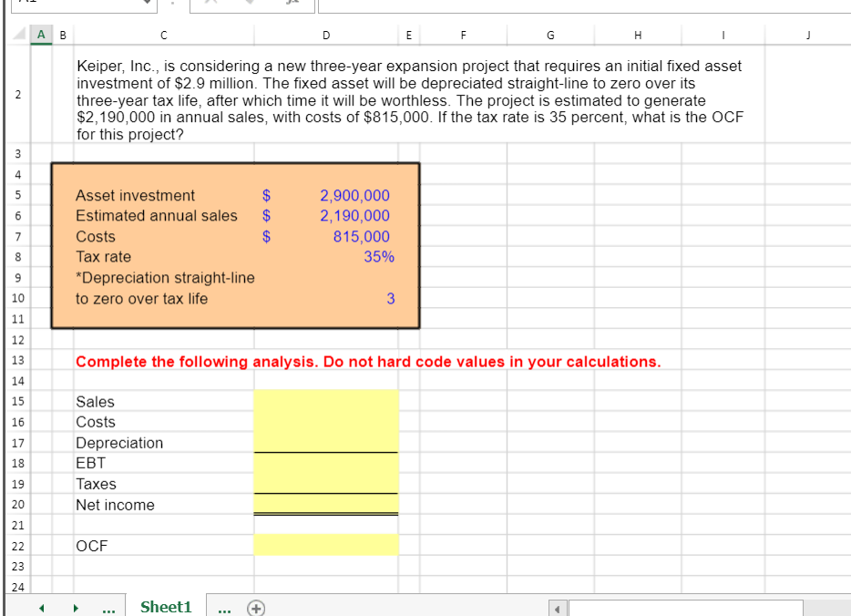The width and height of the screenshot is (851, 616).
Task: Select column D header
Action: pyautogui.click(x=325, y=35)
